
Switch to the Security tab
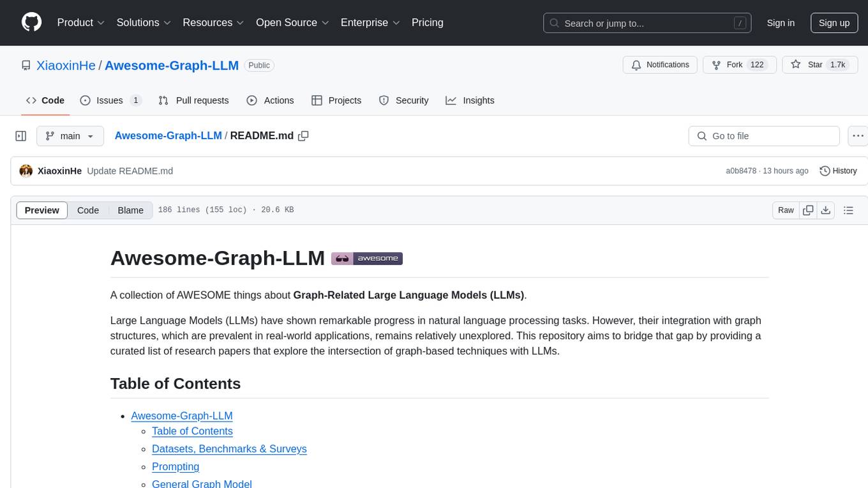403,100
